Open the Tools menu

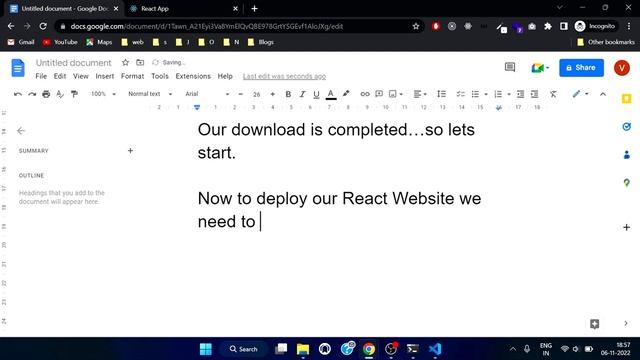(160, 76)
